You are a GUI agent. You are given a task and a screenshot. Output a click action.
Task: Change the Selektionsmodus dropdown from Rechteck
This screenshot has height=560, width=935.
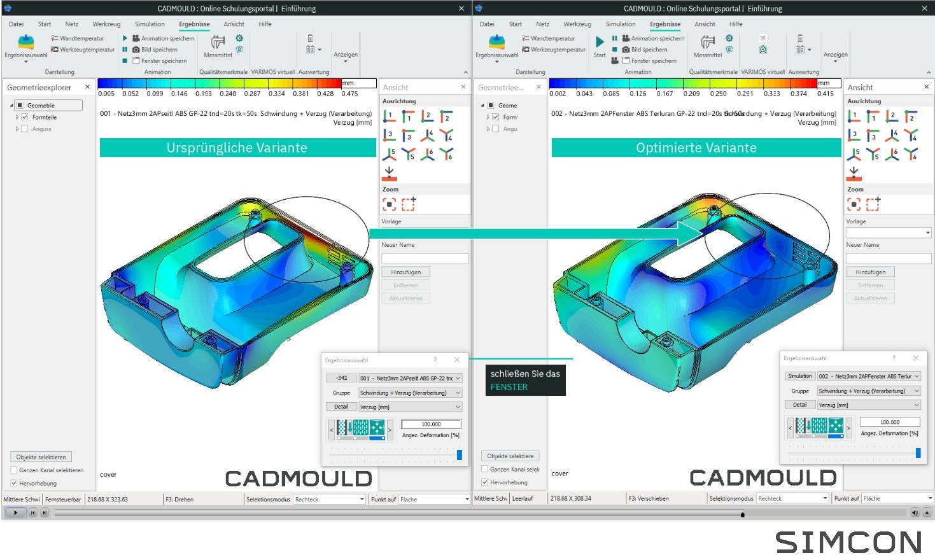pos(328,499)
